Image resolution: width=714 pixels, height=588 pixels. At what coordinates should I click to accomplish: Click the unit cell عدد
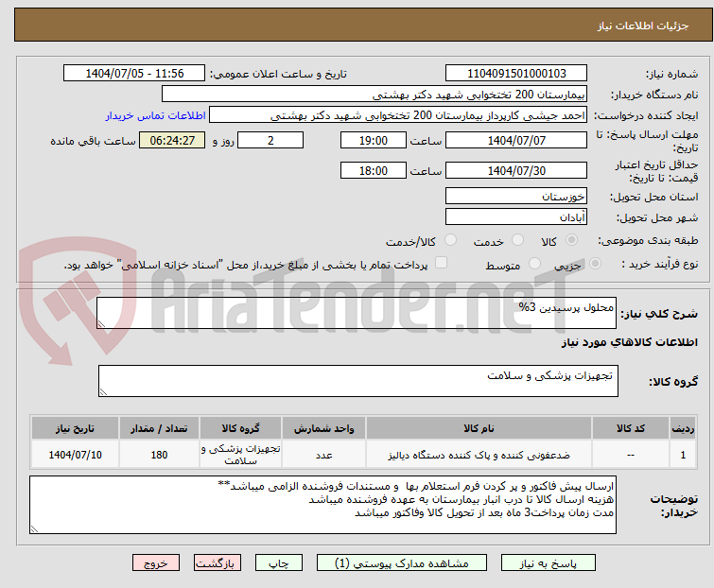(323, 455)
